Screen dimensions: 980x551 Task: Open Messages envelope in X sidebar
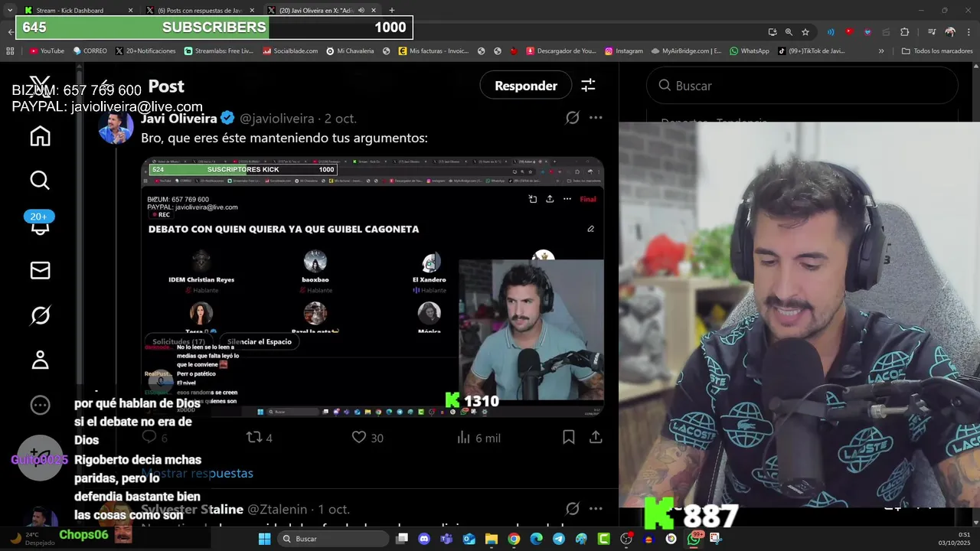40,270
